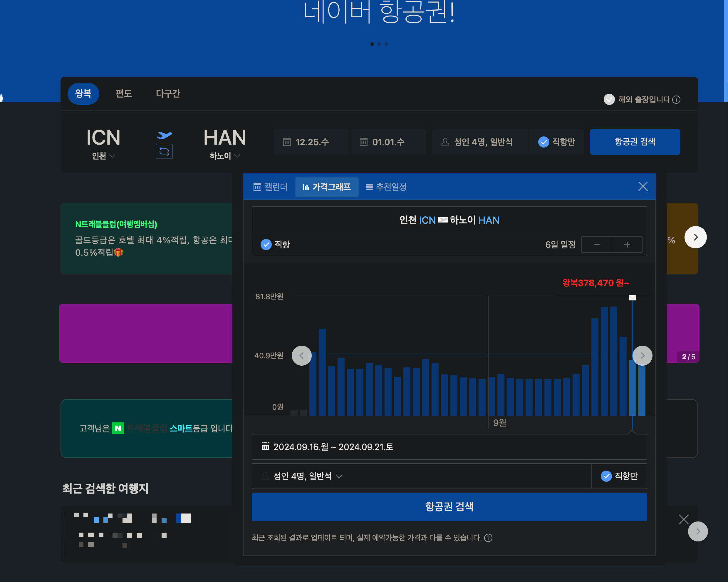Open N트래블클럽(여행멤버십) promotion card

pyautogui.click(x=147, y=238)
